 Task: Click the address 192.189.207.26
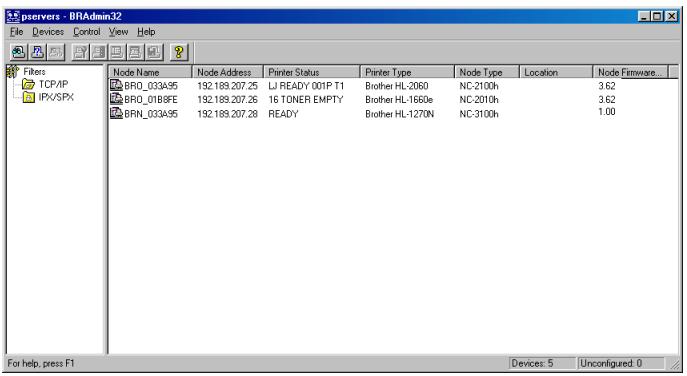pyautogui.click(x=227, y=100)
